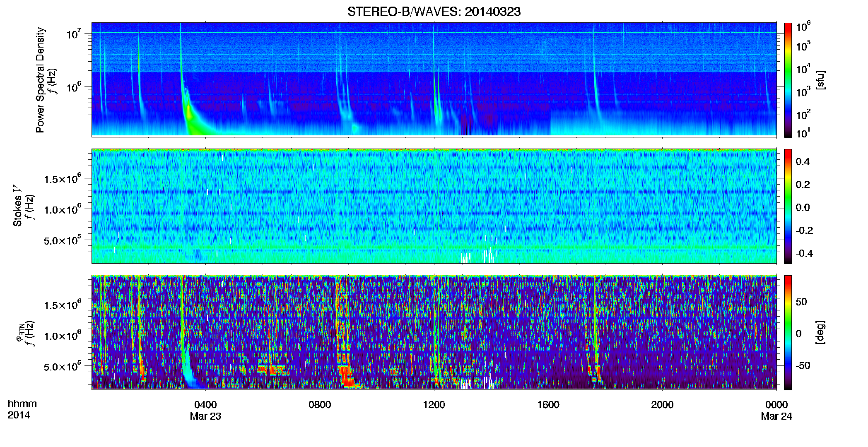The width and height of the screenshot is (868, 447).
Task: Click the degrees colorbar of the φ RTN panel
Action: [788, 332]
